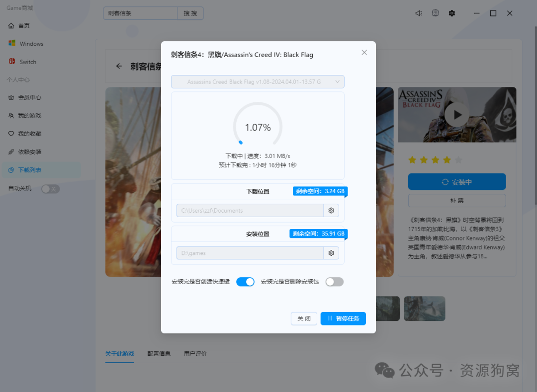Click the 补票 button
Viewport: 537px width, 392px height.
point(457,200)
